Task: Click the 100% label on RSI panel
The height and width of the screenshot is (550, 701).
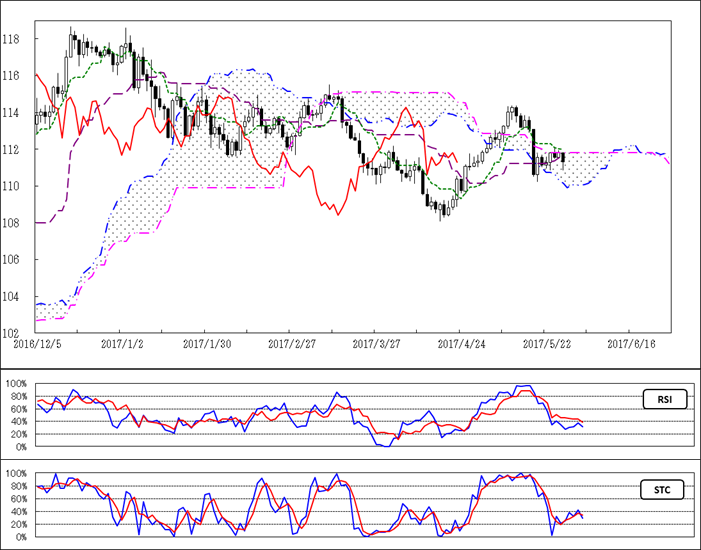Action: point(17,384)
